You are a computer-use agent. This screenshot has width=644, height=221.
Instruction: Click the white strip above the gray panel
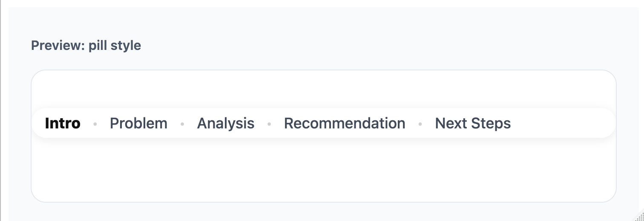[x=324, y=3]
